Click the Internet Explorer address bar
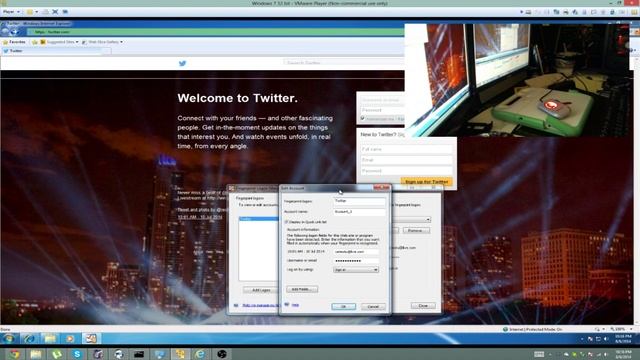Viewport: 640px width, 360px height. 216,32
